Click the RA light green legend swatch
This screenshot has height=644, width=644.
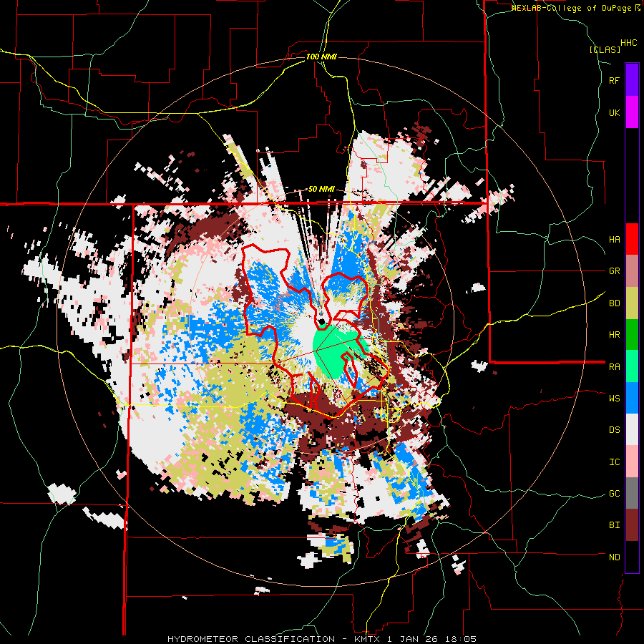click(x=632, y=366)
